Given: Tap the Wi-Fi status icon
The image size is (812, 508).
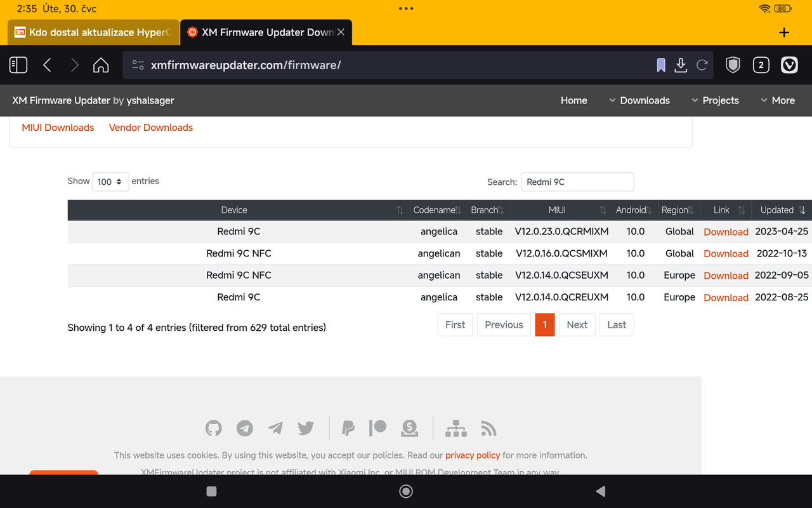Looking at the screenshot, I should [x=764, y=9].
